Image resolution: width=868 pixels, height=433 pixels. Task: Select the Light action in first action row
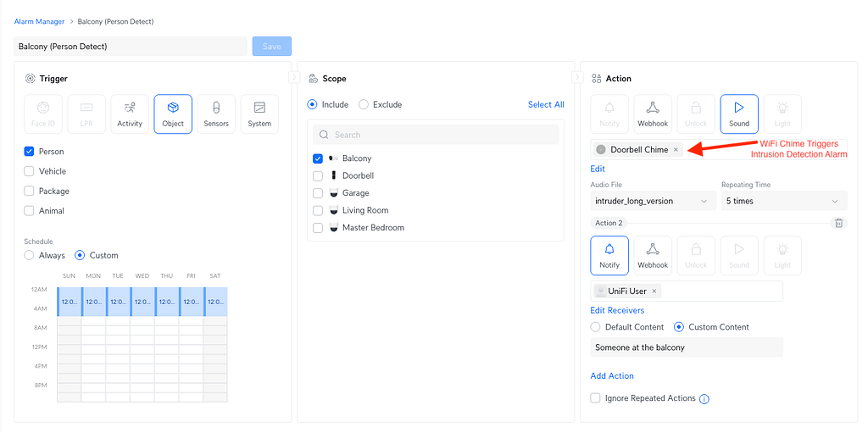coord(782,114)
